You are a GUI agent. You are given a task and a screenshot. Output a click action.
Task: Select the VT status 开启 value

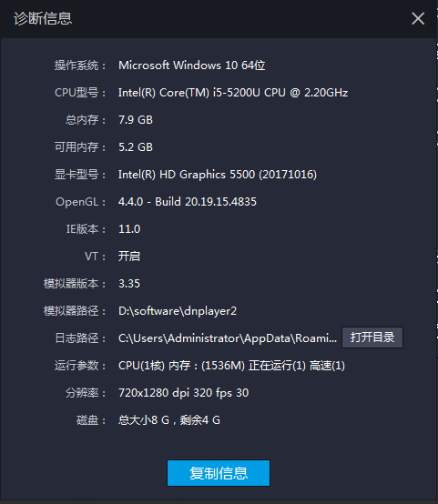[129, 257]
